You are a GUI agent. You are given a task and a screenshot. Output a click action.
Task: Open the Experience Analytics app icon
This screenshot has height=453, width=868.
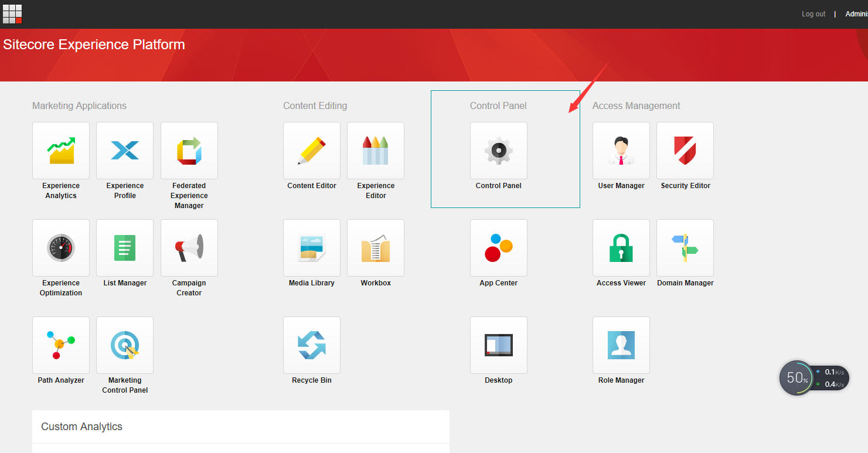[x=61, y=151]
